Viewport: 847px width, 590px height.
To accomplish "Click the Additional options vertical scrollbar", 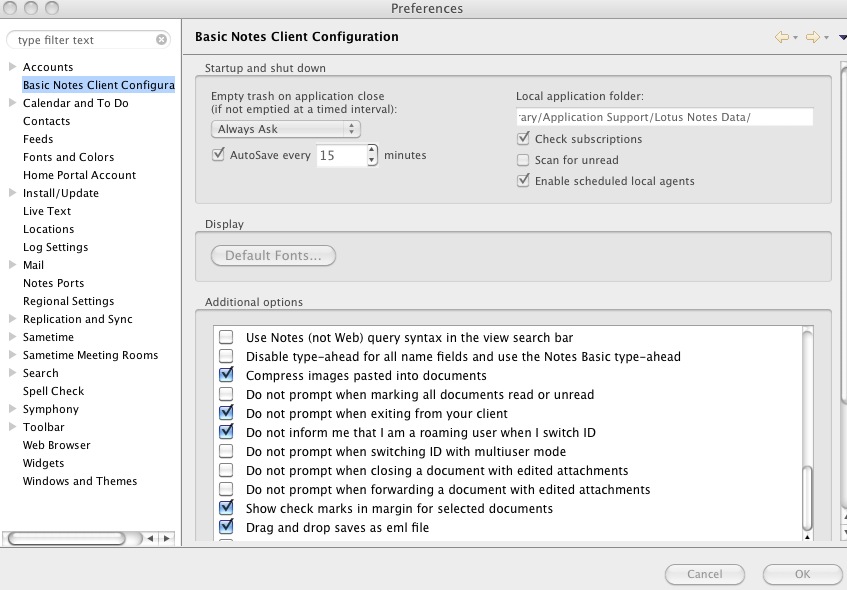I will tap(807, 495).
